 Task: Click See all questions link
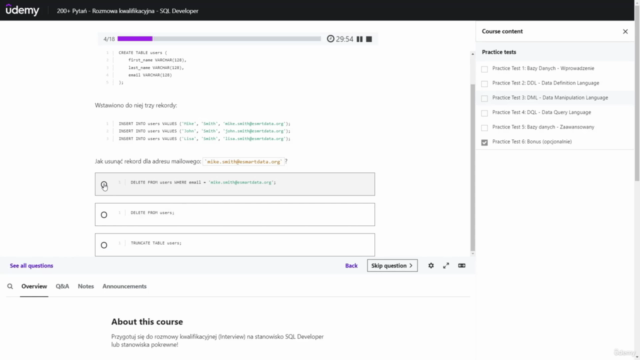(31, 266)
